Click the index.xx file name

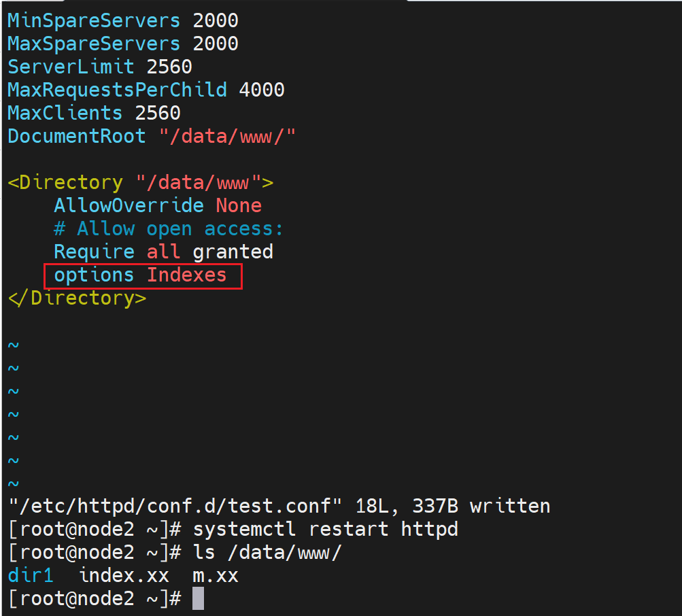tap(124, 576)
